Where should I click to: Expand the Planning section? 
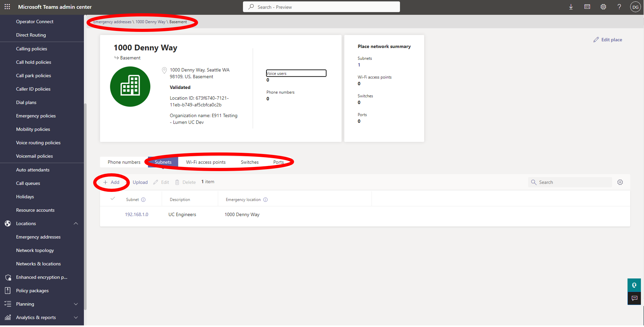click(x=76, y=304)
